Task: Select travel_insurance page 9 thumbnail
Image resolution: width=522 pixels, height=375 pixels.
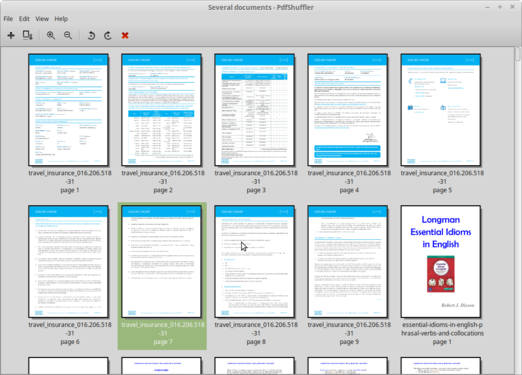Action: tap(348, 261)
